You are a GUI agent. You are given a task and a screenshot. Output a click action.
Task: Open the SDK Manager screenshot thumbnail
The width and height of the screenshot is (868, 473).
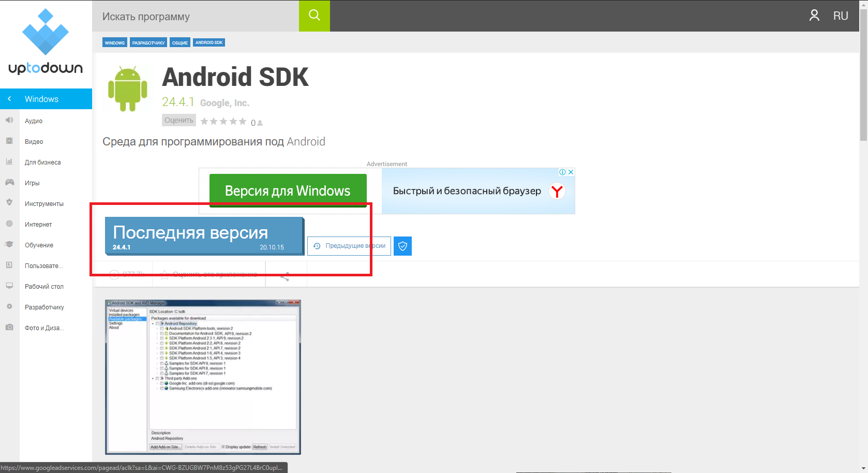pyautogui.click(x=203, y=377)
